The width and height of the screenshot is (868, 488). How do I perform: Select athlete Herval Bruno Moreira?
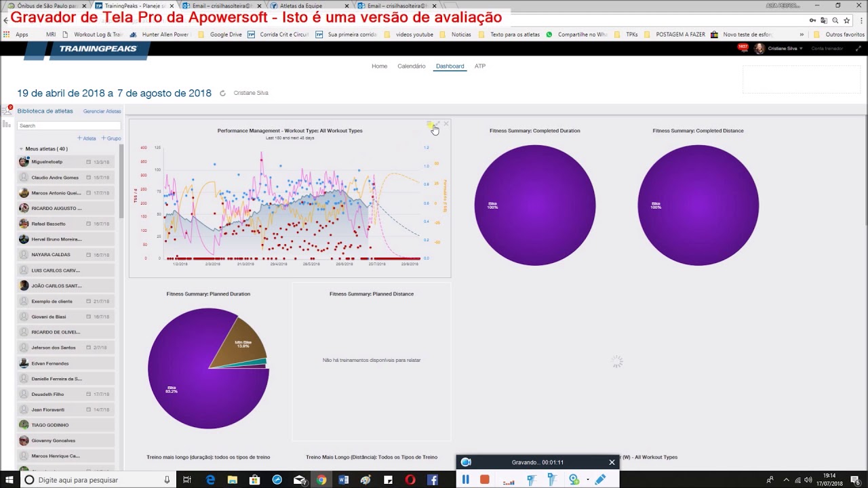pyautogui.click(x=66, y=239)
